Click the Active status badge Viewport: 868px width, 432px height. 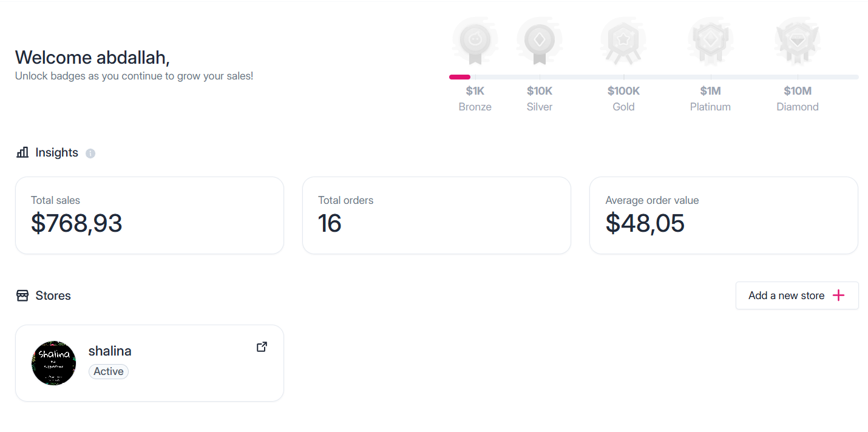[109, 371]
